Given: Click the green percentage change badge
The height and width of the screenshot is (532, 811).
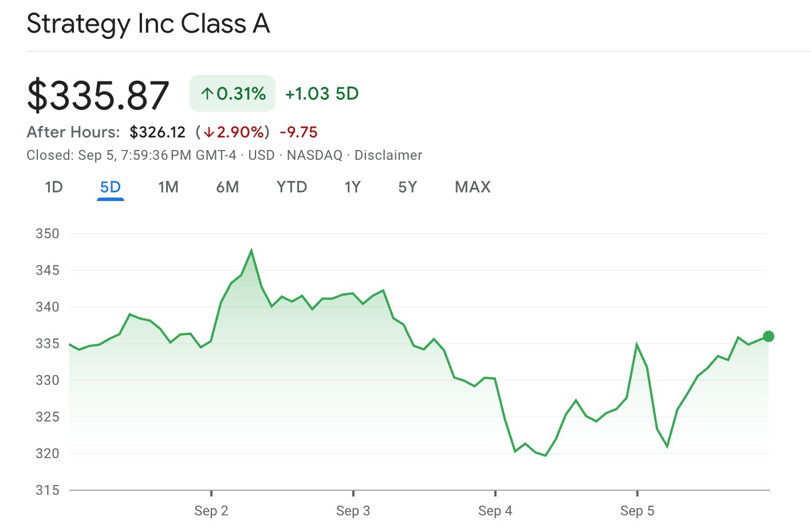Looking at the screenshot, I should tap(232, 92).
